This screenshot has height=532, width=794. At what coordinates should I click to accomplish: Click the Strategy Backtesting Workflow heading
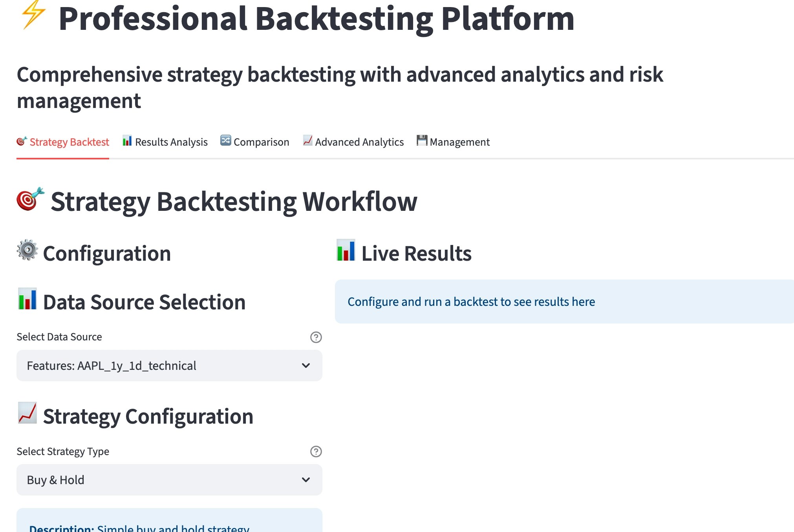[x=234, y=202]
